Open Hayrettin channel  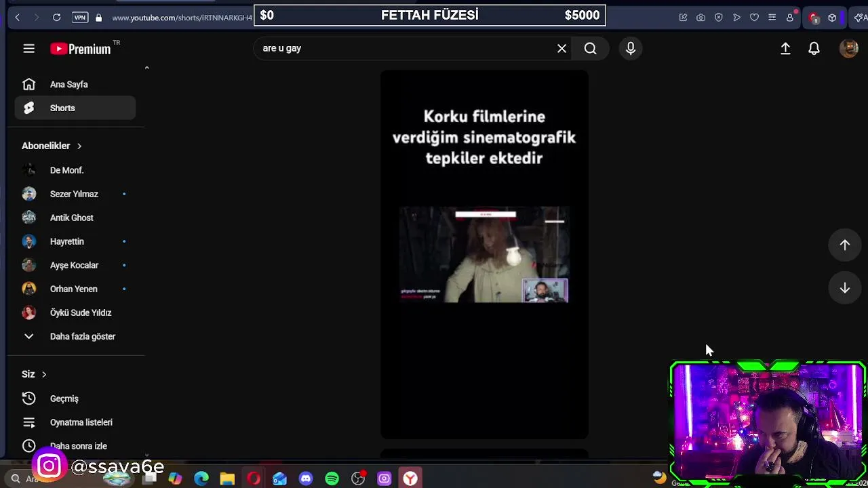(x=75, y=241)
